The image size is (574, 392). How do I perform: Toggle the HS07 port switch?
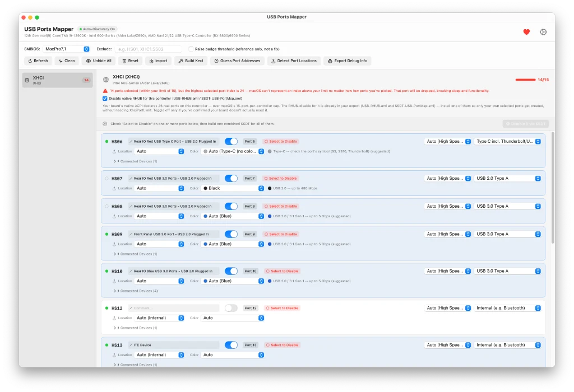tap(231, 178)
